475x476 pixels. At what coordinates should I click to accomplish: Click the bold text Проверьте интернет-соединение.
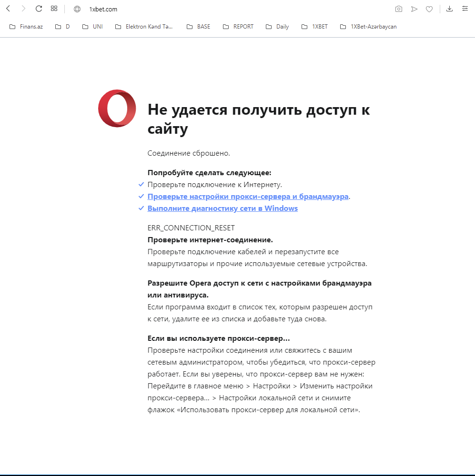tap(210, 240)
